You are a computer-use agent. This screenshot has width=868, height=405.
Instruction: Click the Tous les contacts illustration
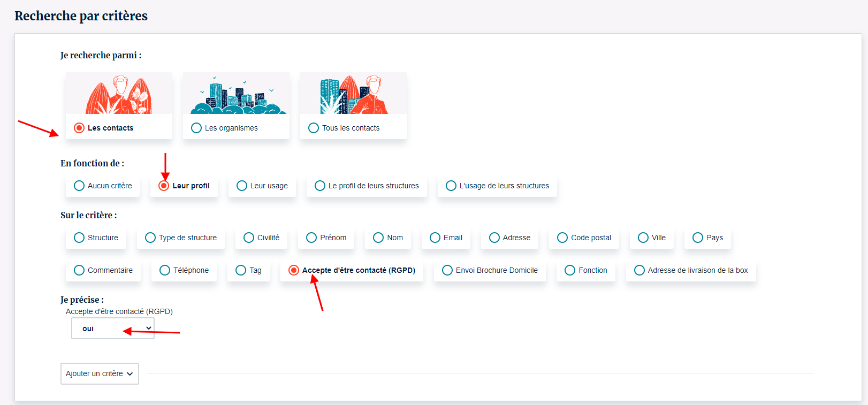(353, 94)
